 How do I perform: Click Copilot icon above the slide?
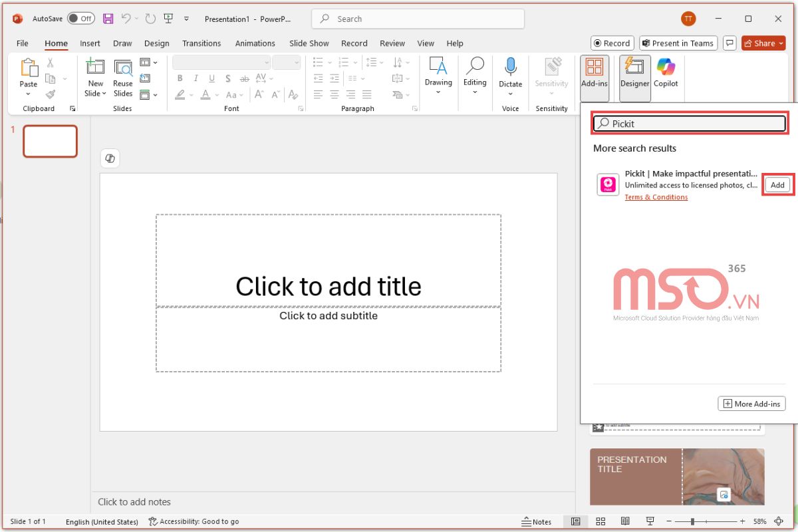110,158
